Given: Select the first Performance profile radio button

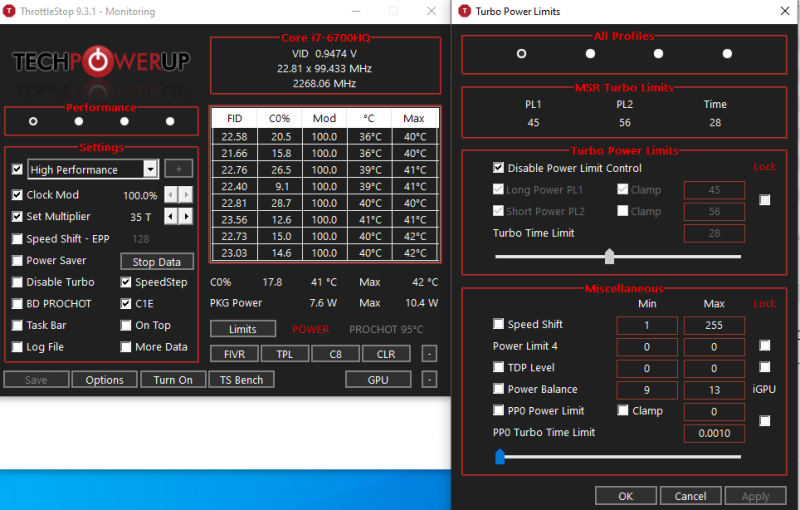Looking at the screenshot, I should tap(33, 121).
